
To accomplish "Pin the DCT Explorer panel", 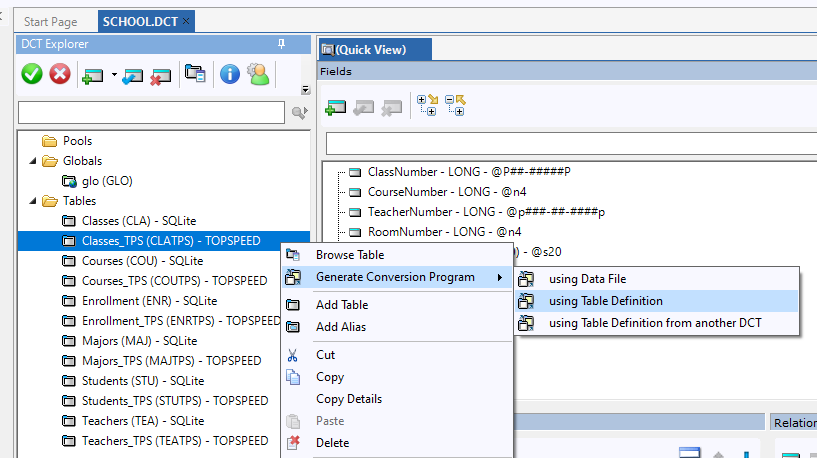I will point(282,44).
